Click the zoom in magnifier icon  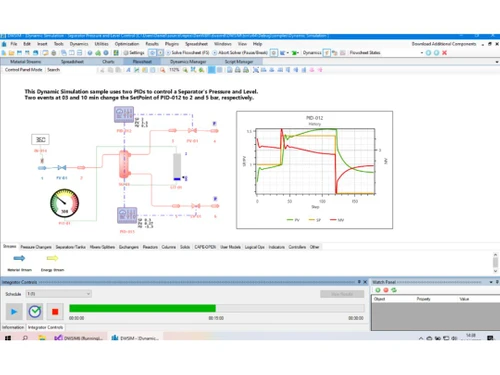tap(185, 70)
